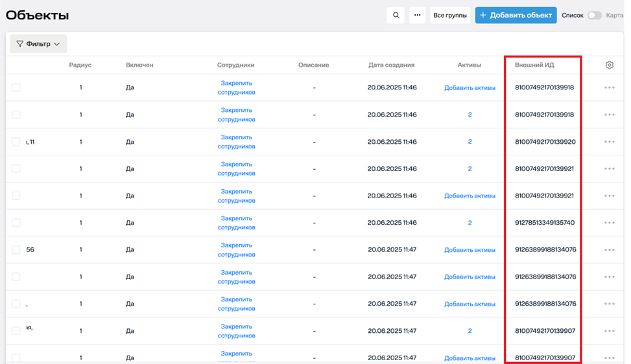Check the first row checkbox
Screen dimensions: 631x364
16,87
